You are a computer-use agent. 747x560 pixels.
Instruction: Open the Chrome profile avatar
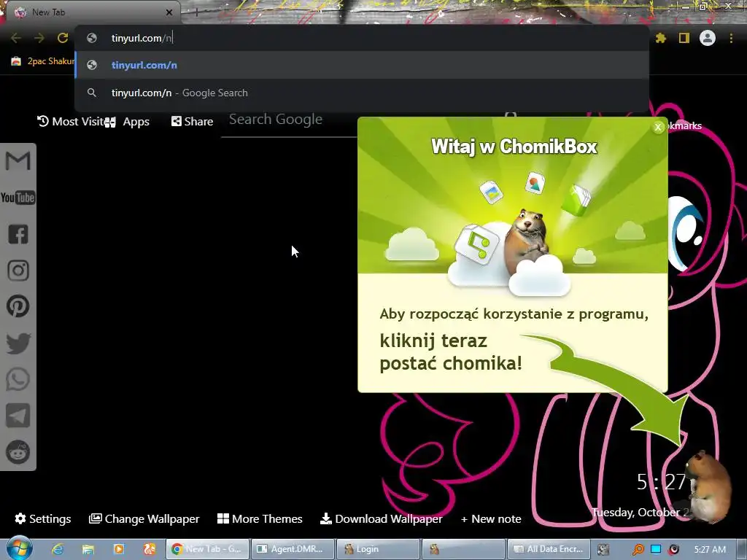click(708, 38)
